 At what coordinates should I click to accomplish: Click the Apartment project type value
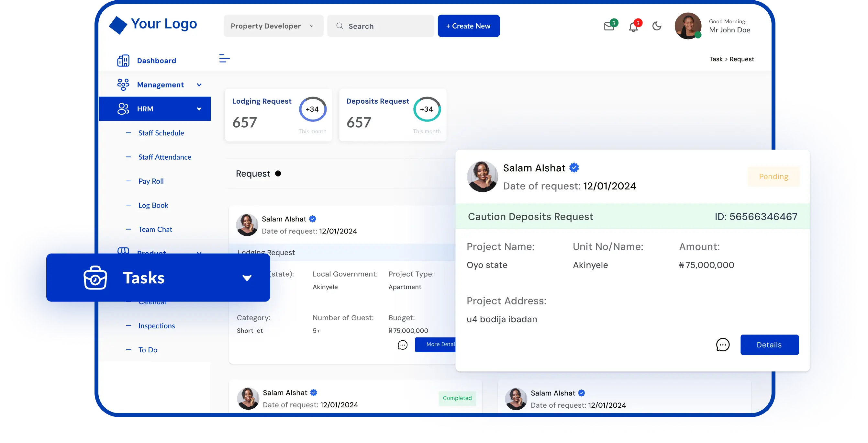[x=405, y=287]
